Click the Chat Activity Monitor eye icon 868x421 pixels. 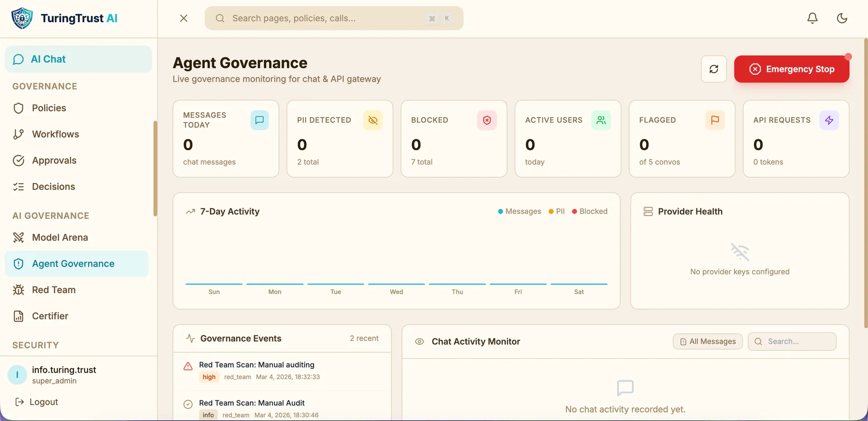tap(420, 342)
